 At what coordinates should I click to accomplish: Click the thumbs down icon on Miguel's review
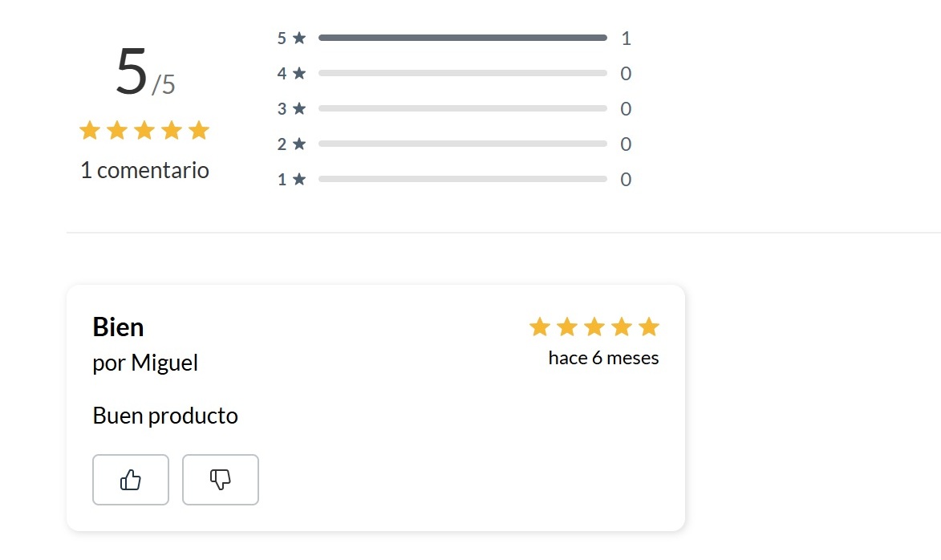(220, 479)
